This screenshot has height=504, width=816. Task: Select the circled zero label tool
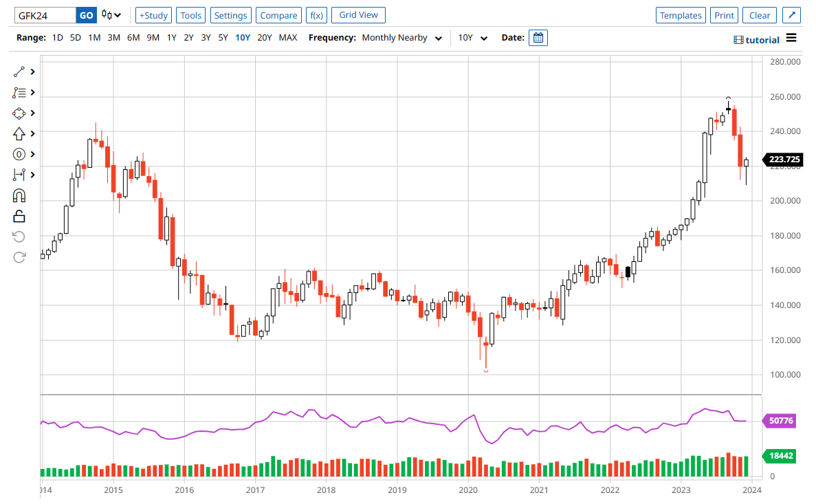click(x=19, y=154)
